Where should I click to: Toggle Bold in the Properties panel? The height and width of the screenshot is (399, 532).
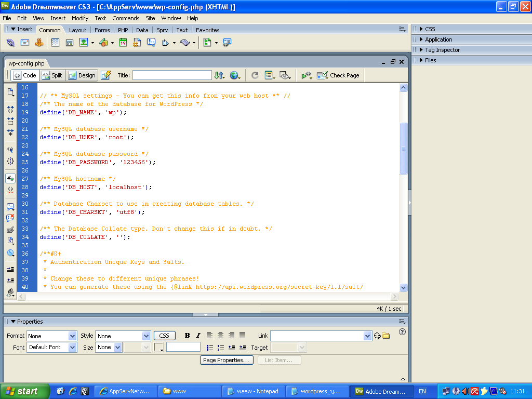coord(187,336)
